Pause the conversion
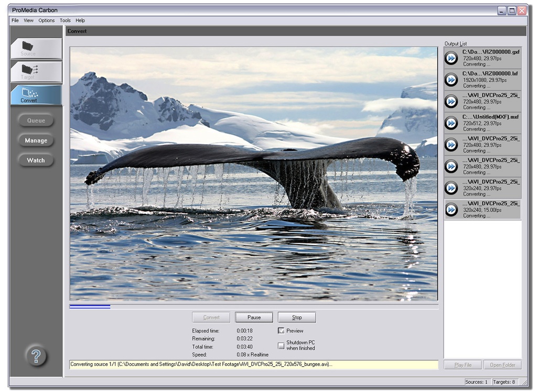This screenshot has height=392, width=537. [x=254, y=317]
